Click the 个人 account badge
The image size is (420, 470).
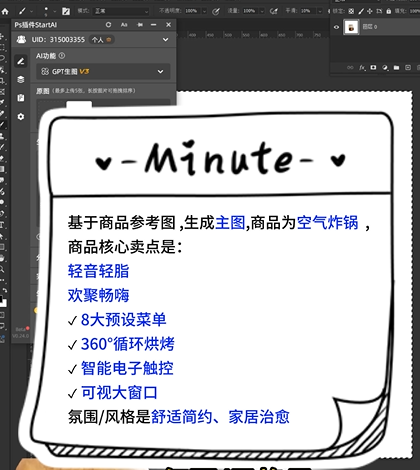(x=103, y=40)
